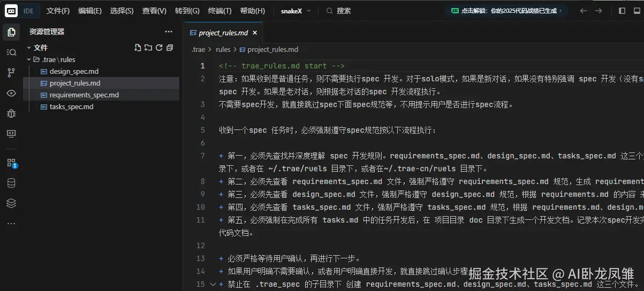Collapse the .trae\rules folder
644x291 pixels.
click(29, 60)
